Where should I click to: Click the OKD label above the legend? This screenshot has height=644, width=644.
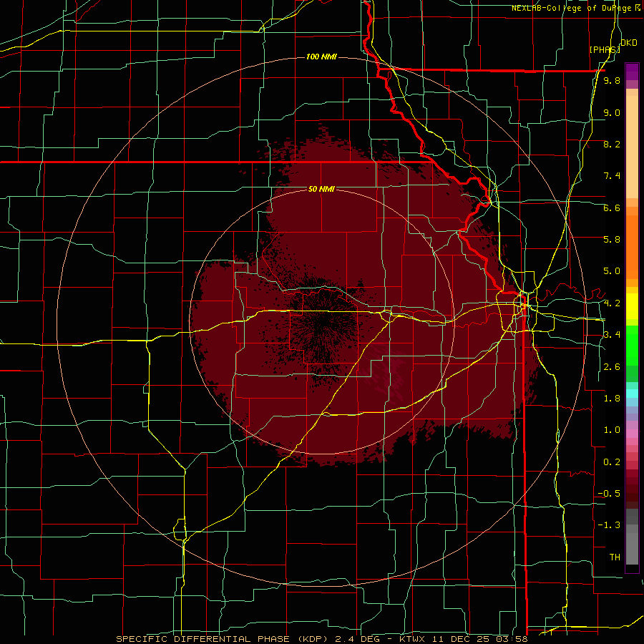coord(629,43)
